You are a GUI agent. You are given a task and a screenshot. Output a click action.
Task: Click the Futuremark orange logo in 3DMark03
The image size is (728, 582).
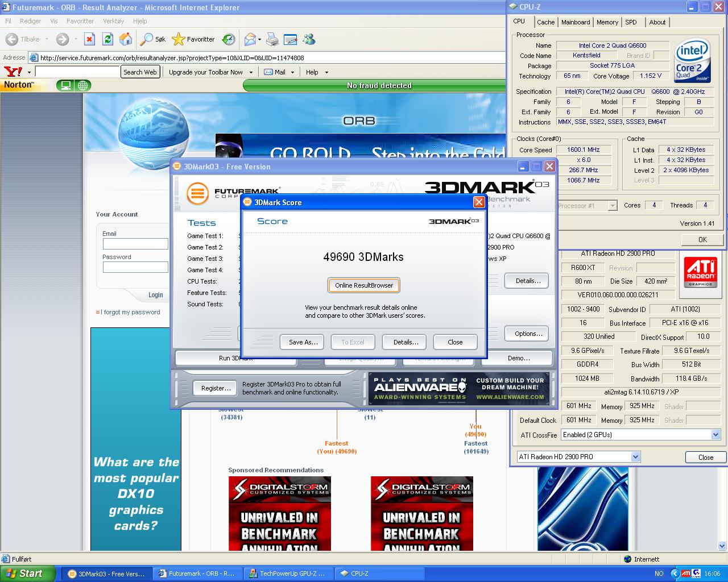(198, 193)
